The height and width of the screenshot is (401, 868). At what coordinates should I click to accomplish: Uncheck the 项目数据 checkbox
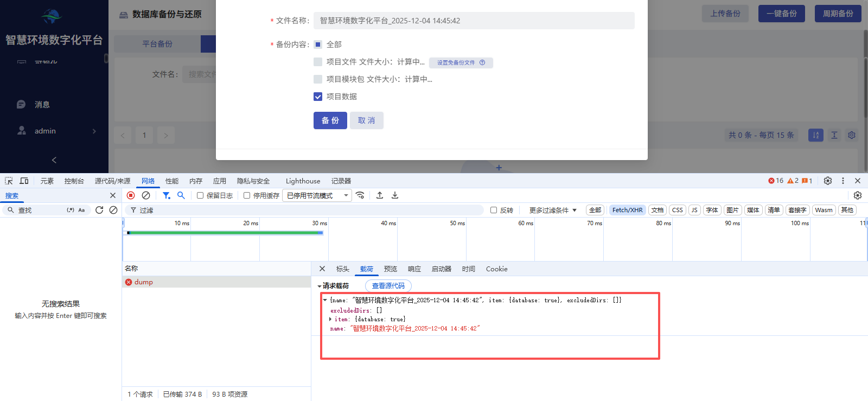tap(318, 97)
